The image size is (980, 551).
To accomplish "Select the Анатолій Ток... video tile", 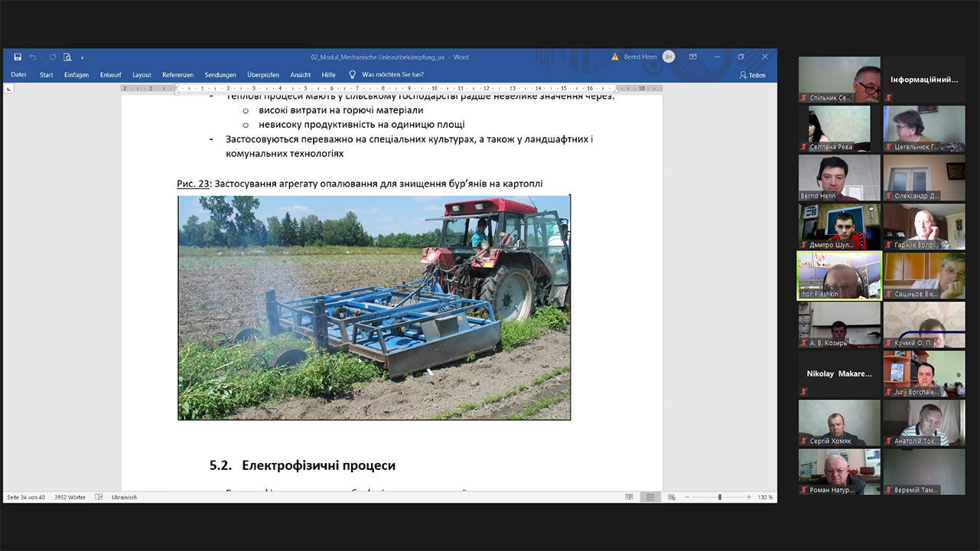I will [x=924, y=422].
